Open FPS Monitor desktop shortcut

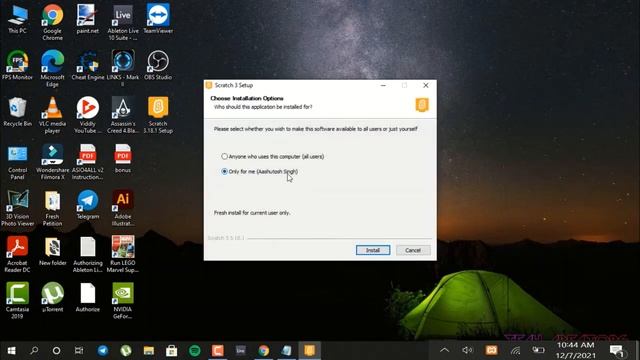(18, 65)
